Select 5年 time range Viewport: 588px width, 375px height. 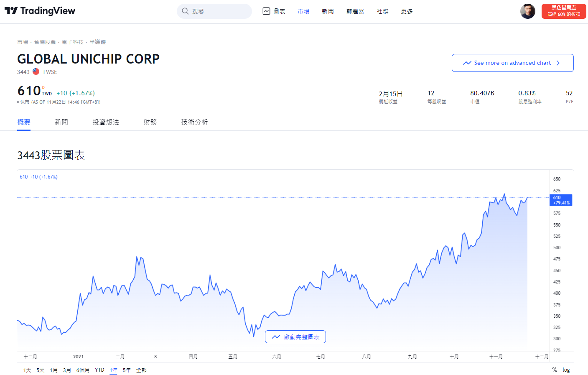click(127, 370)
